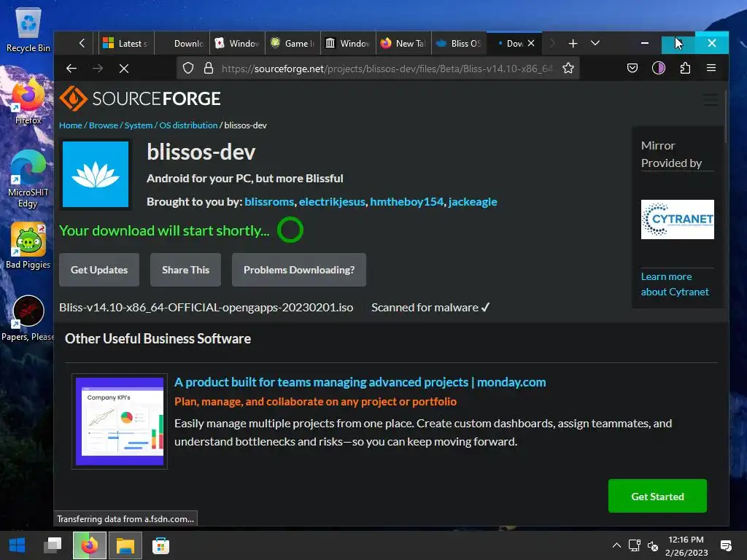Open Learn more about Cytranet link
The image size is (747, 560).
coord(675,284)
